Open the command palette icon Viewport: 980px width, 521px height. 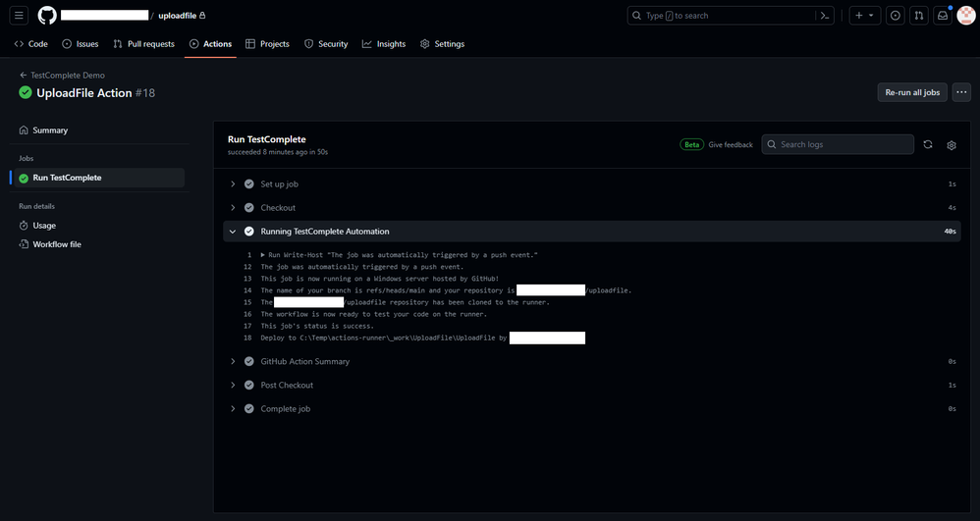click(x=826, y=16)
